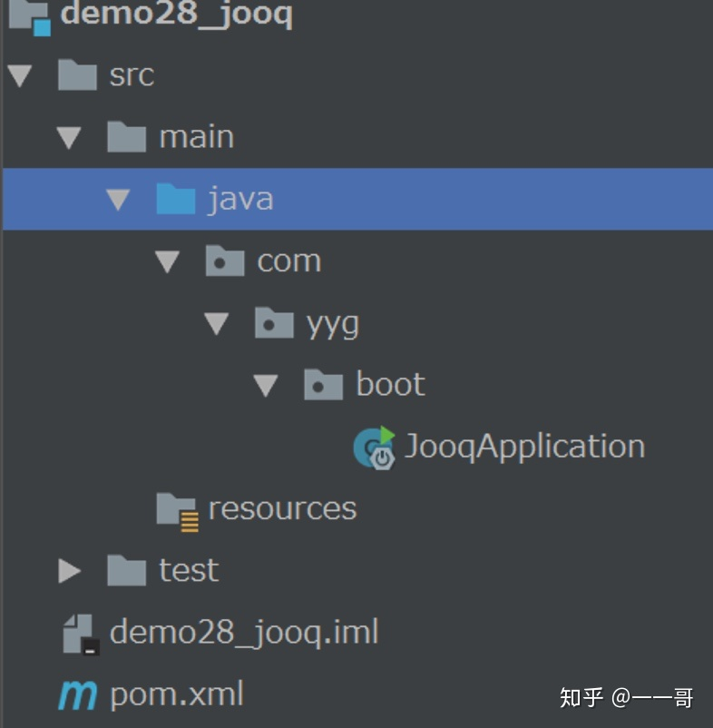Select pom.xml in the project tree

click(175, 693)
